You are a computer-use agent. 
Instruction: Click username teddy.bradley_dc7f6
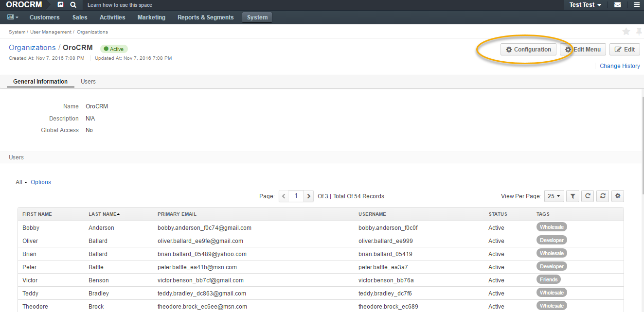pos(385,294)
